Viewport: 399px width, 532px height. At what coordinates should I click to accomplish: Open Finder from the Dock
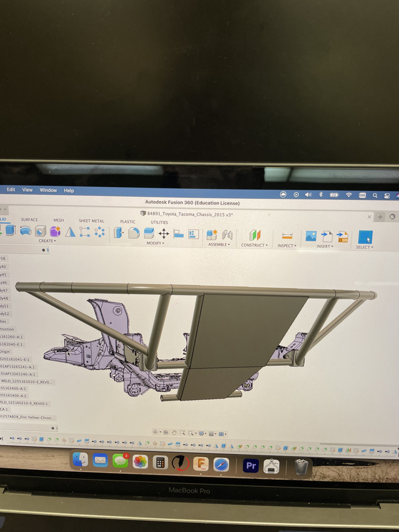point(80,459)
